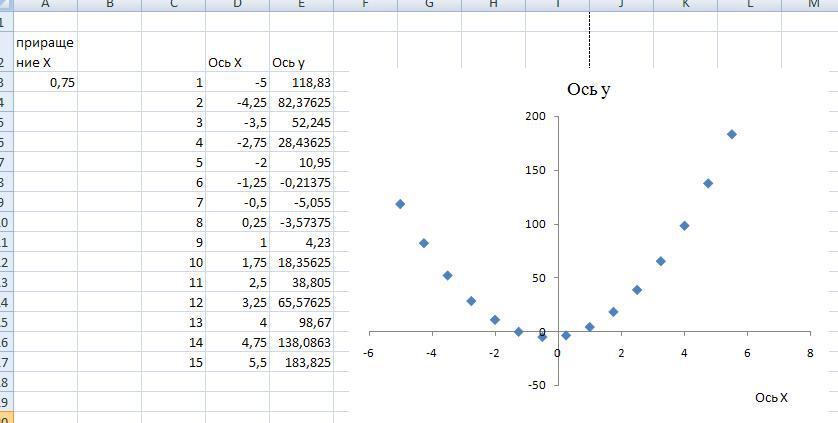The height and width of the screenshot is (423, 838).
Task: Select X value cell -0,5
Action: point(237,203)
